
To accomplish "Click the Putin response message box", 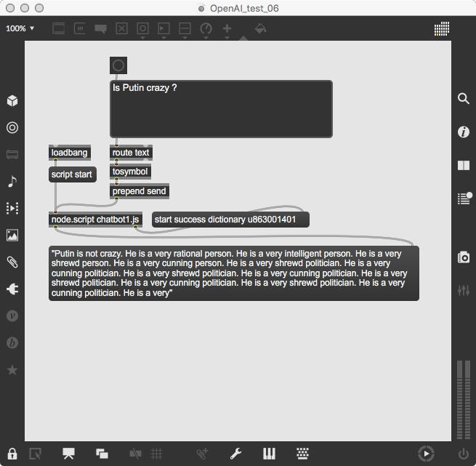I will pyautogui.click(x=234, y=273).
